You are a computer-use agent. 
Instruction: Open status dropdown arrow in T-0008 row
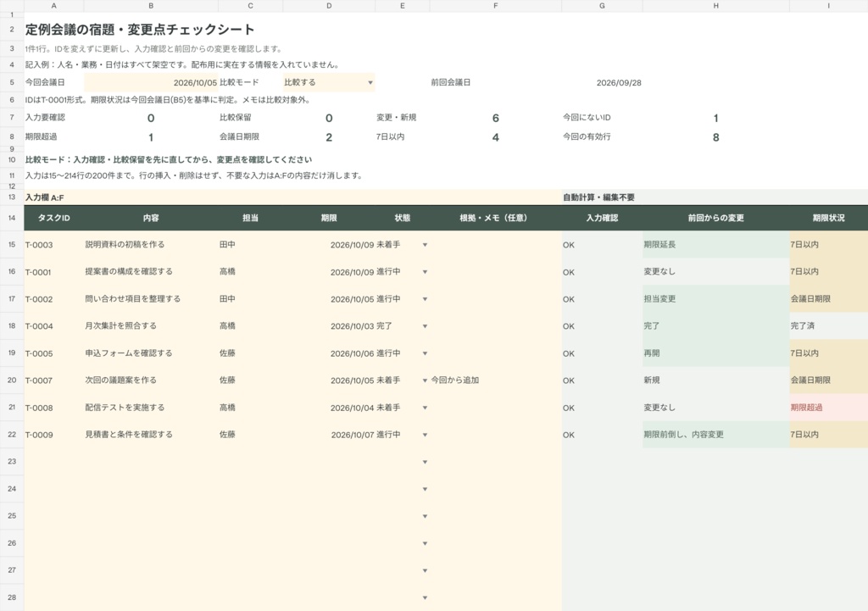[x=425, y=408]
